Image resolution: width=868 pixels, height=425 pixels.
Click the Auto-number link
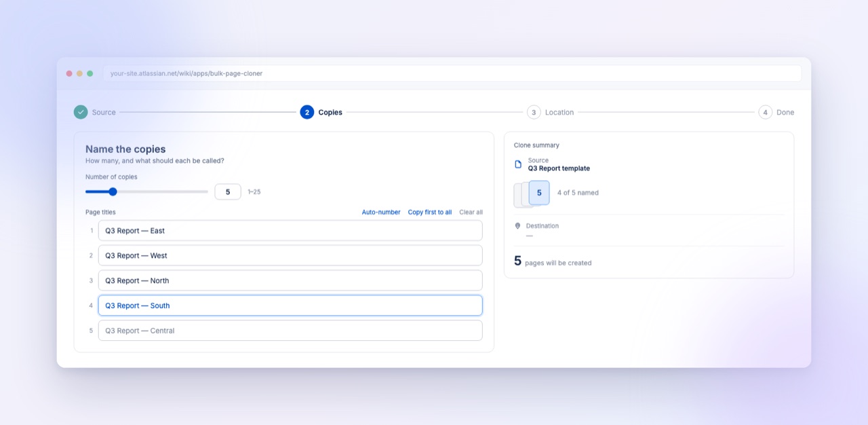point(381,212)
